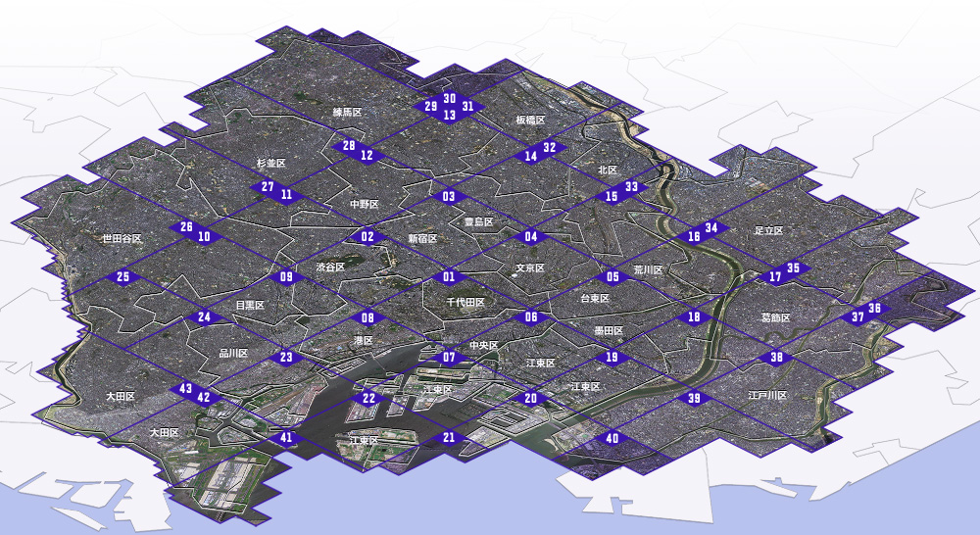The width and height of the screenshot is (980, 535).
Task: Select tile number 24
Action: click(x=205, y=316)
